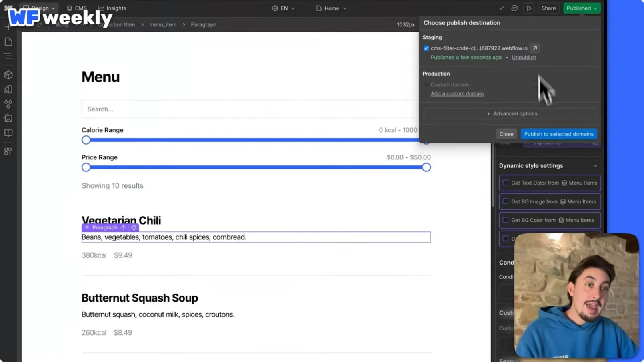Click the Price Range right slider handle
The height and width of the screenshot is (362, 644).
click(426, 167)
